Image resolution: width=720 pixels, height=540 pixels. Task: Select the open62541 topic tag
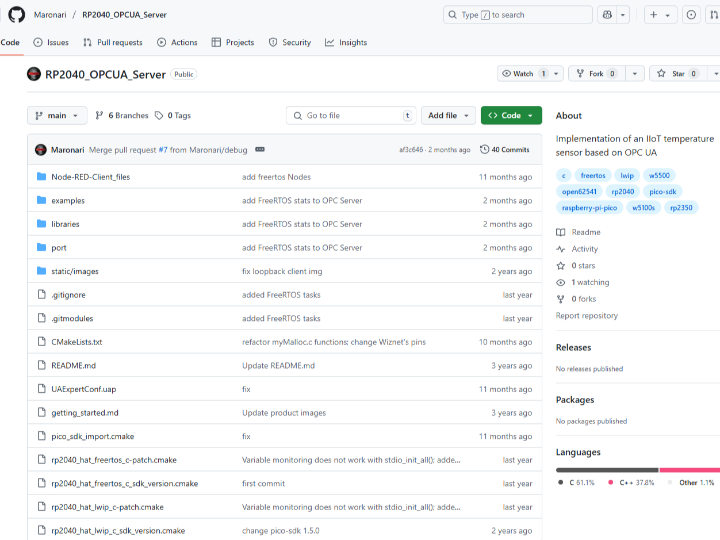pyautogui.click(x=579, y=191)
